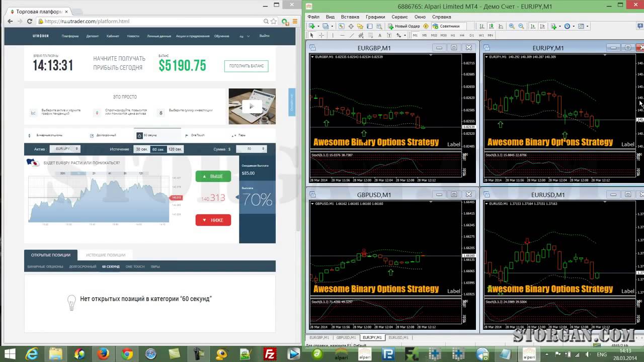Image resolution: width=644 pixels, height=362 pixels.
Task: Zoom out on the MT4 chart
Action: (x=521, y=26)
